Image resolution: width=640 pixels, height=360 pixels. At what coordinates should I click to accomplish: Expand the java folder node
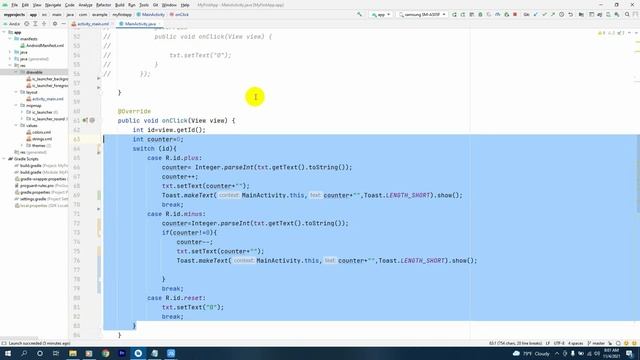pyautogui.click(x=10, y=52)
